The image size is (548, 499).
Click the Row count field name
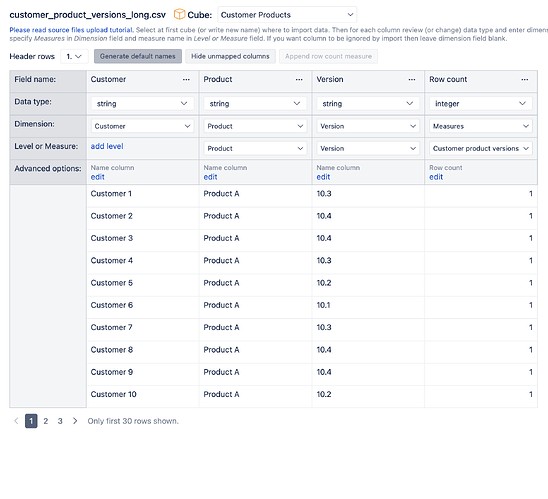click(x=448, y=79)
